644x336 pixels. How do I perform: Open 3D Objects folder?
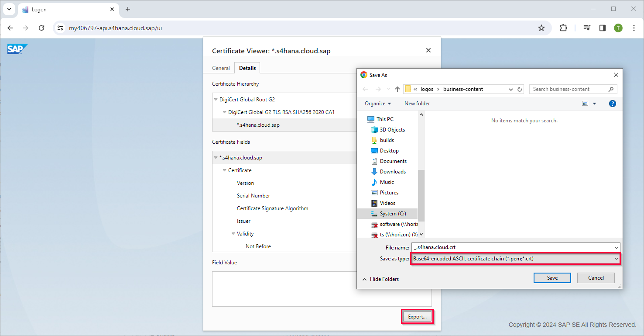point(392,130)
